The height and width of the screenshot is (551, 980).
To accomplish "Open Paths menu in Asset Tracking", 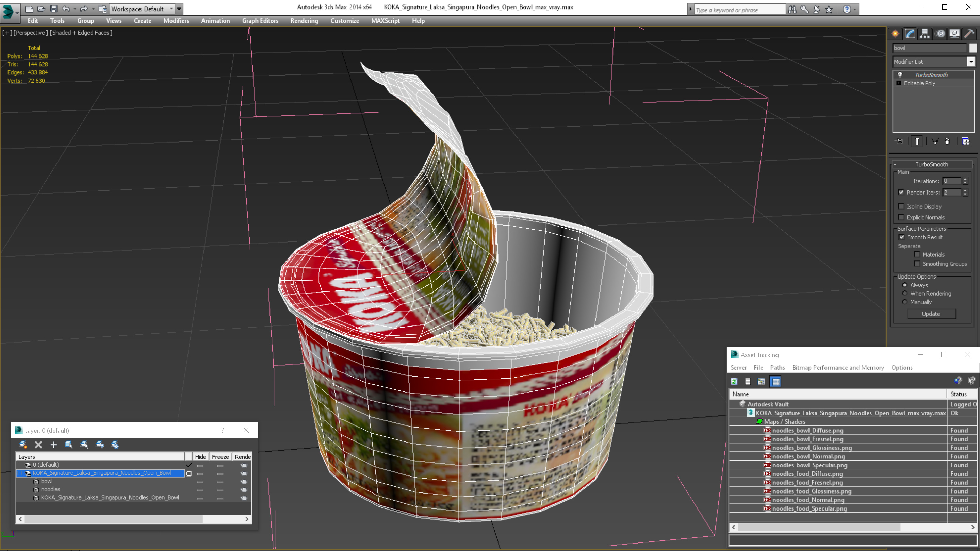I will click(777, 368).
